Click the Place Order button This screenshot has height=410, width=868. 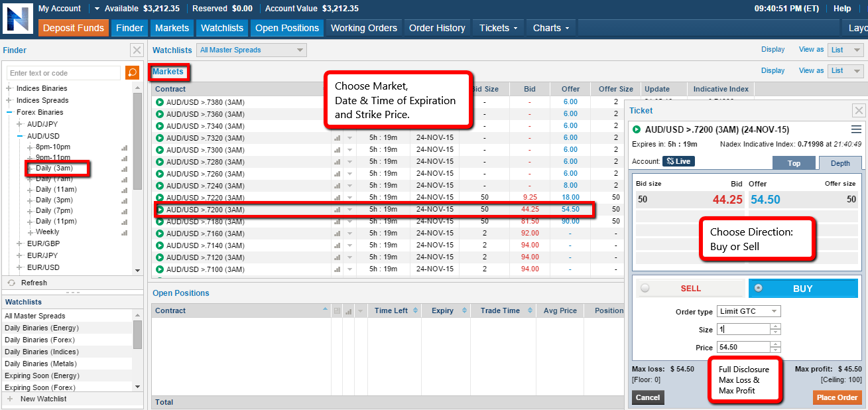point(836,397)
